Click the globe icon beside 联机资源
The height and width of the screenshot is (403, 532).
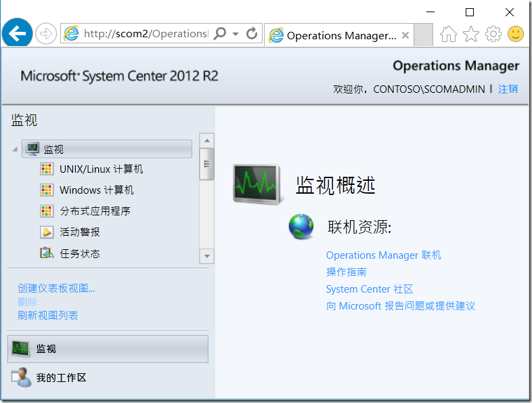point(301,226)
